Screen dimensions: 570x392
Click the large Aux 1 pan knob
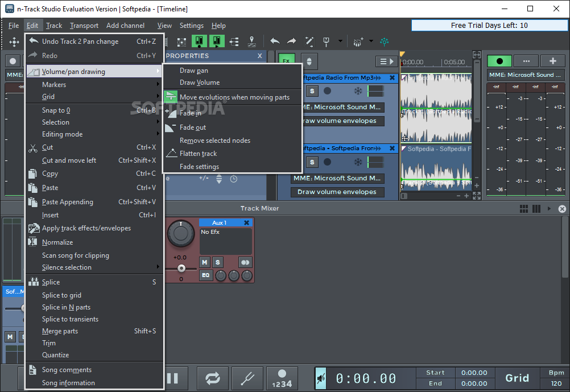[x=181, y=233]
